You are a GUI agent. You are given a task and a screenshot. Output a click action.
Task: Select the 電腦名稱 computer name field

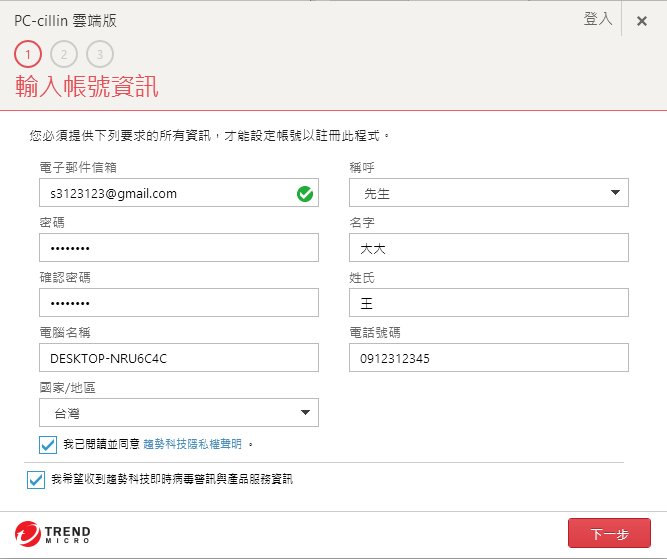point(179,358)
